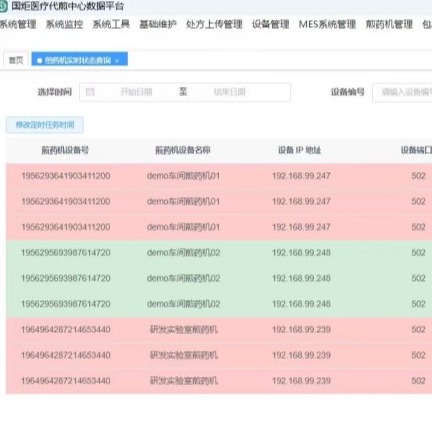Click the calendar icon in date range picker
Screen dimensions: 432x432
[x=90, y=92]
